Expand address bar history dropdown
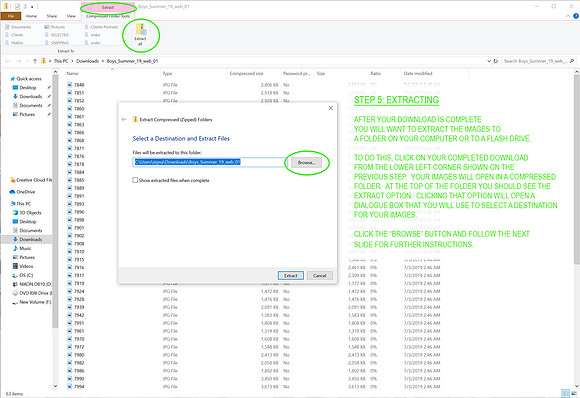Screen dimensions: 580x398 pos(489,61)
